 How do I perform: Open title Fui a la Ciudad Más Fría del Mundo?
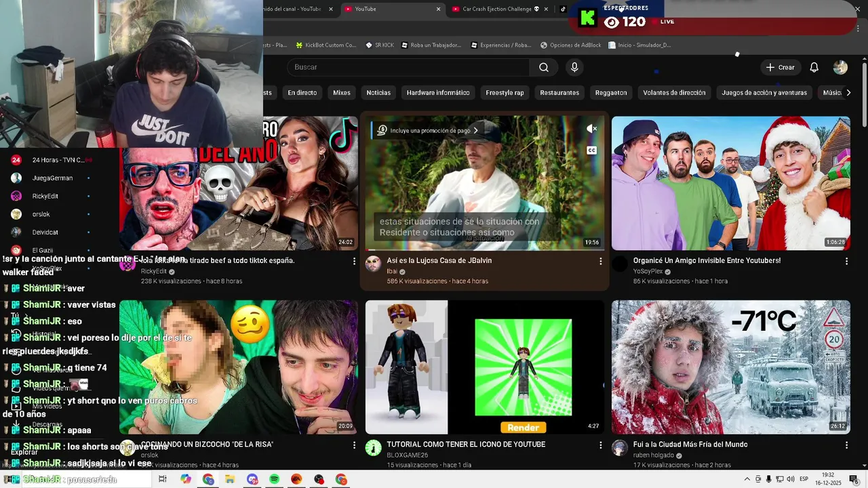pyautogui.click(x=690, y=445)
